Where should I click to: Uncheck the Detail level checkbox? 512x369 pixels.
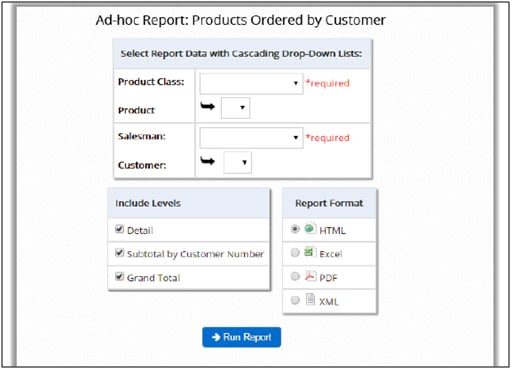(x=119, y=229)
